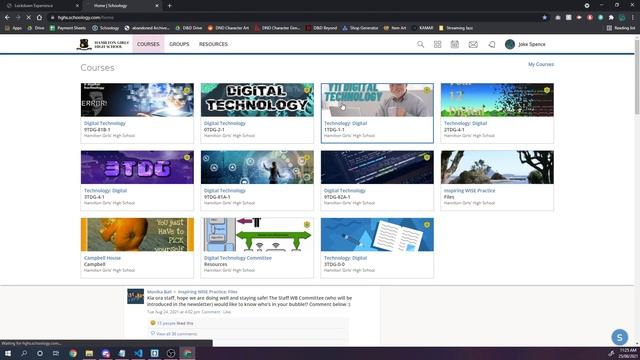Click the Monika Ball author link
Screen dimensions: 640x360
(159, 292)
